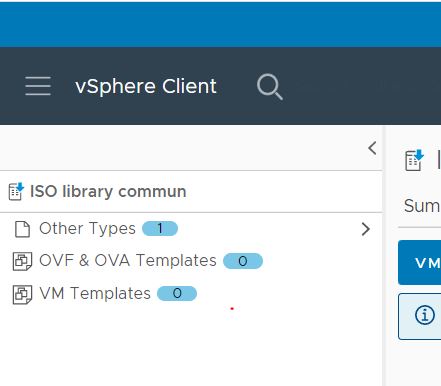441x386 pixels.
Task: Open the hamburger navigation menu
Action: point(38,86)
